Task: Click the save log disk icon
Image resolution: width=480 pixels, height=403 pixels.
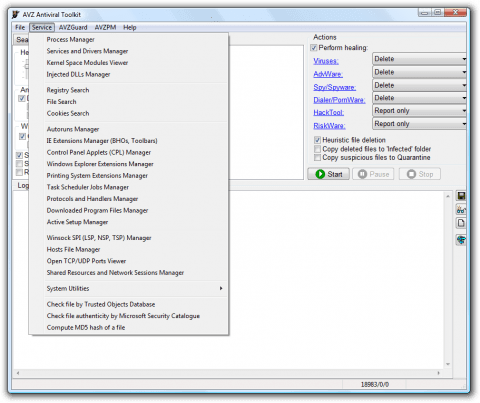Action: (461, 196)
